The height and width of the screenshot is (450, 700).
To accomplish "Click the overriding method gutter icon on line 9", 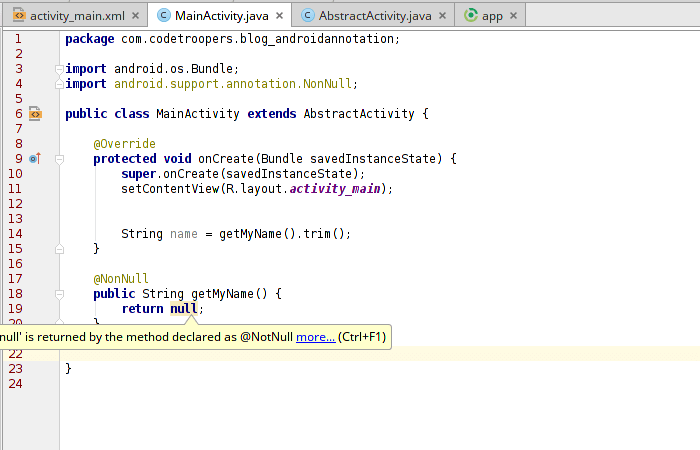I will [35, 159].
